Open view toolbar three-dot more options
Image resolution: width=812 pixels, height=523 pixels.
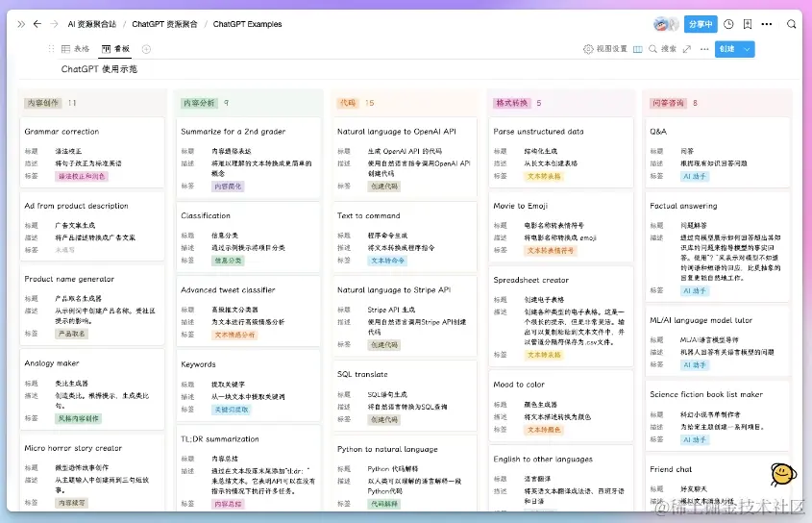pyautogui.click(x=704, y=49)
